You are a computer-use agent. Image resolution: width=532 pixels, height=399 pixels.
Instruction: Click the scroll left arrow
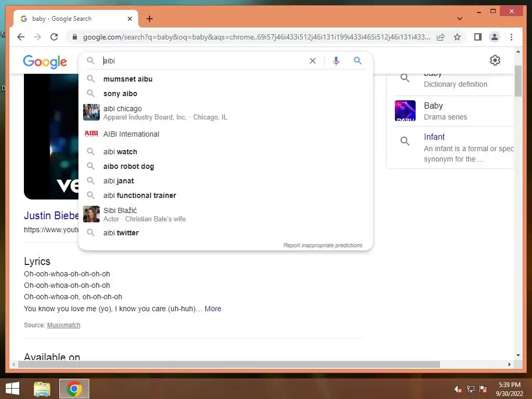14,364
